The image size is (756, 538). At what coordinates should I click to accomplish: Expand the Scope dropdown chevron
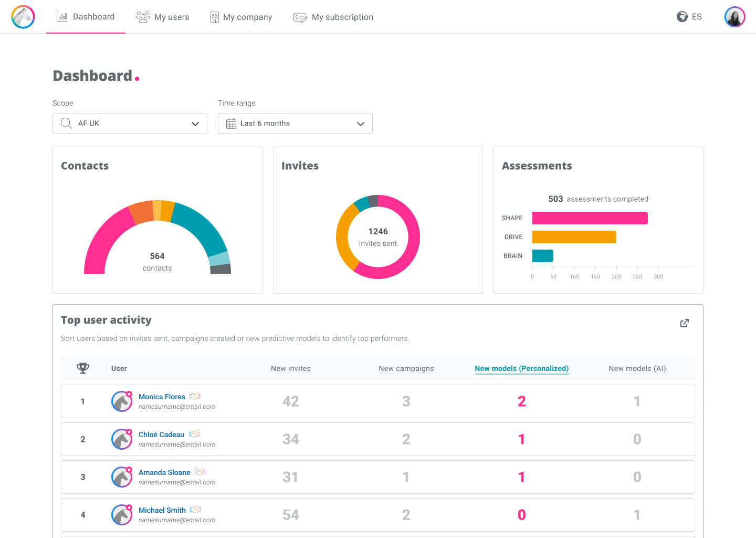pyautogui.click(x=195, y=124)
